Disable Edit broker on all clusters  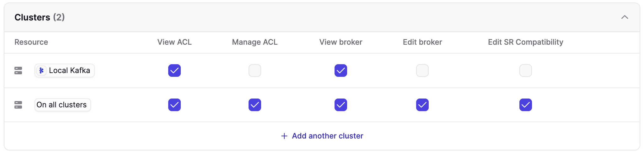[x=422, y=105]
